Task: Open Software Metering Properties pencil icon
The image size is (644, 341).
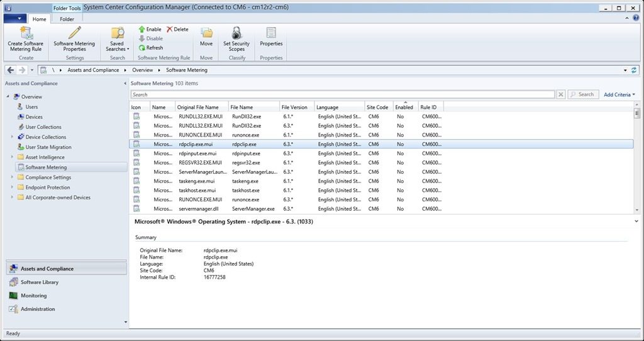Action: tap(74, 33)
